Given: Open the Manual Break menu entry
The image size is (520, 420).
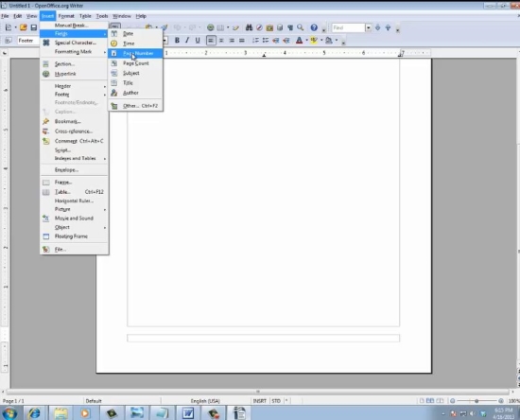Looking at the screenshot, I should pyautogui.click(x=74, y=26).
